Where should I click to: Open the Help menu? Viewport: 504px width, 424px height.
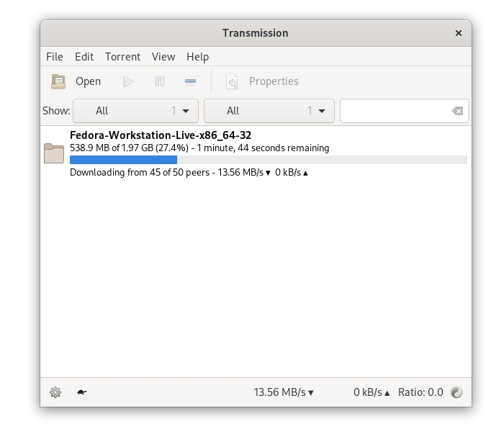coord(197,57)
